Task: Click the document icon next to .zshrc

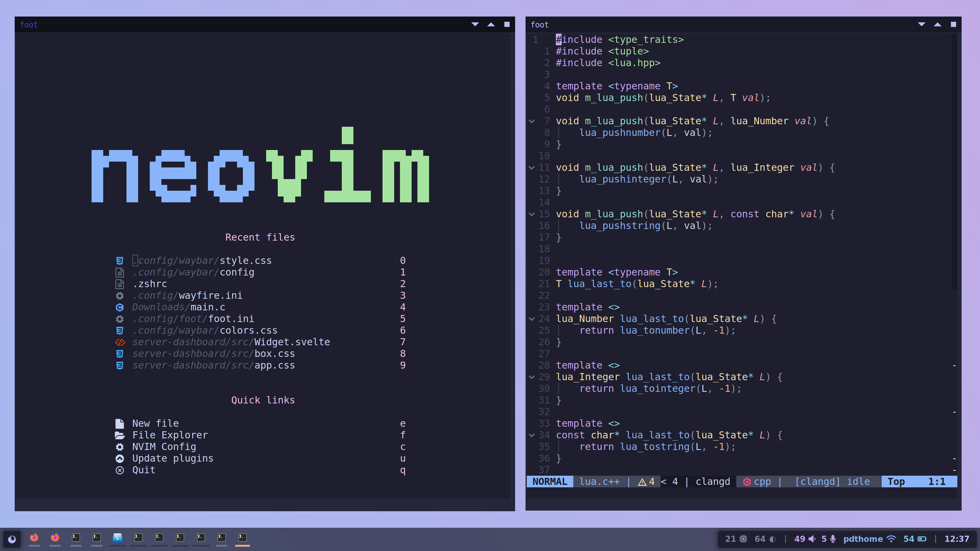Action: 119,284
